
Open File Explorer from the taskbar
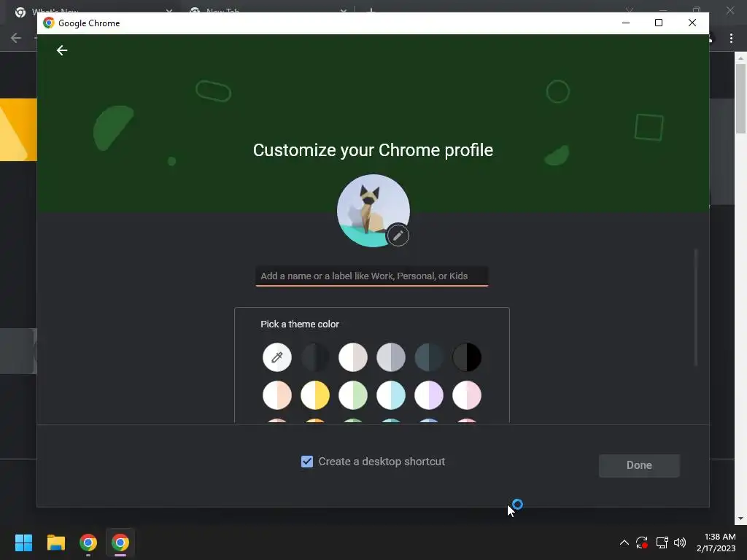[x=55, y=542]
